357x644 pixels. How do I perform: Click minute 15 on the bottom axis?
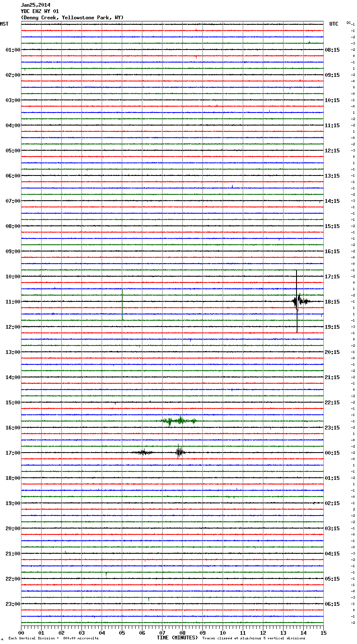pyautogui.click(x=323, y=633)
